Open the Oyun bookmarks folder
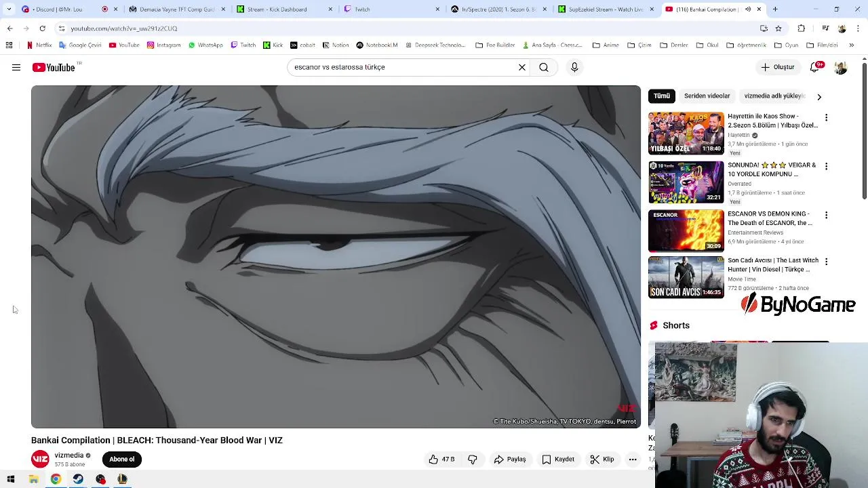868x488 pixels. point(786,45)
